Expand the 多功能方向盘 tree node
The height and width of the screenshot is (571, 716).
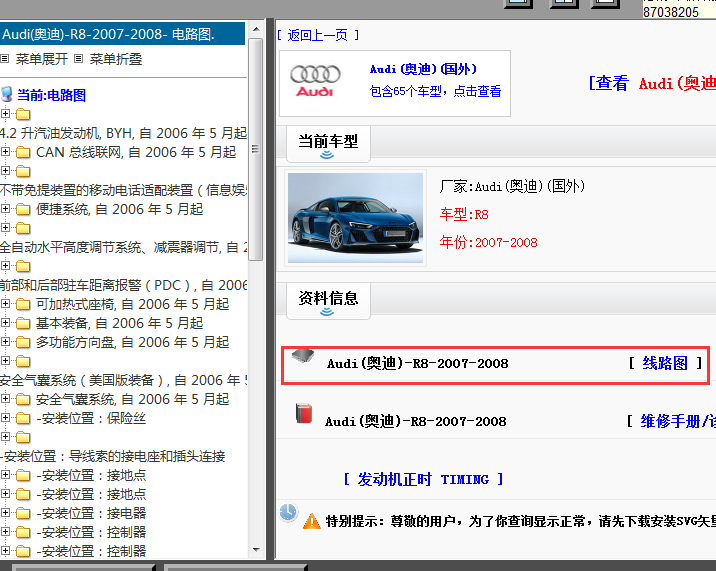click(5, 341)
